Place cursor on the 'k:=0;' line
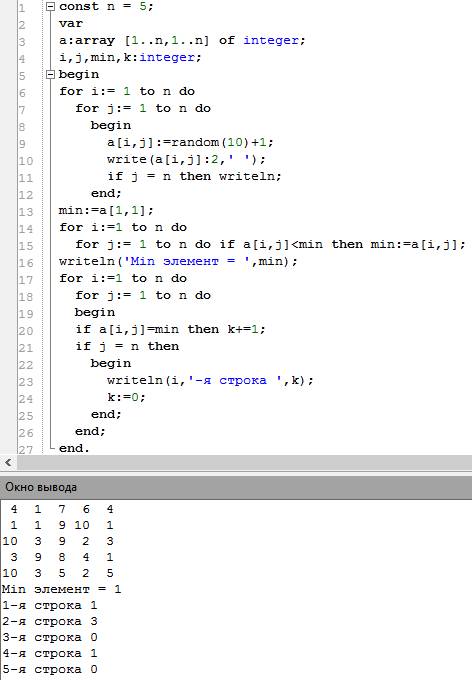 coord(126,397)
